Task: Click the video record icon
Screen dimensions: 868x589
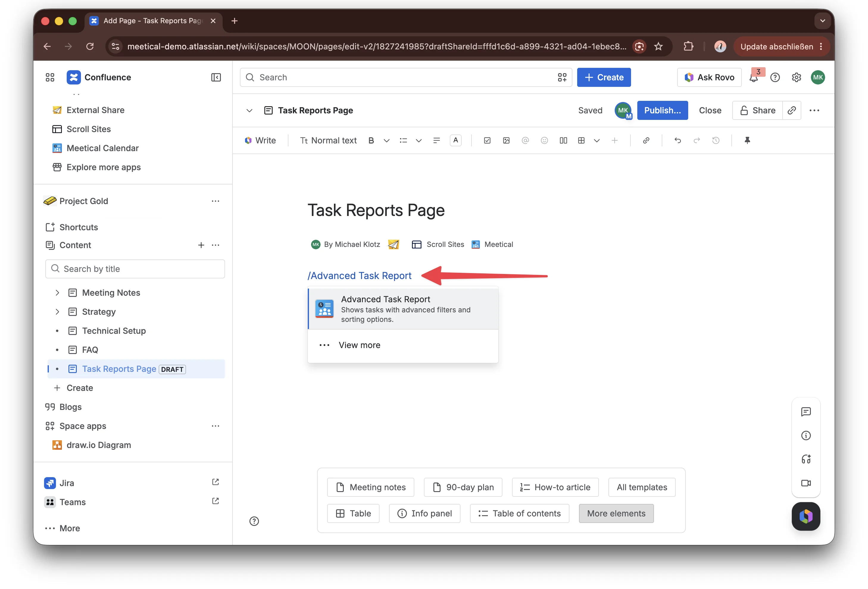Action: point(805,483)
